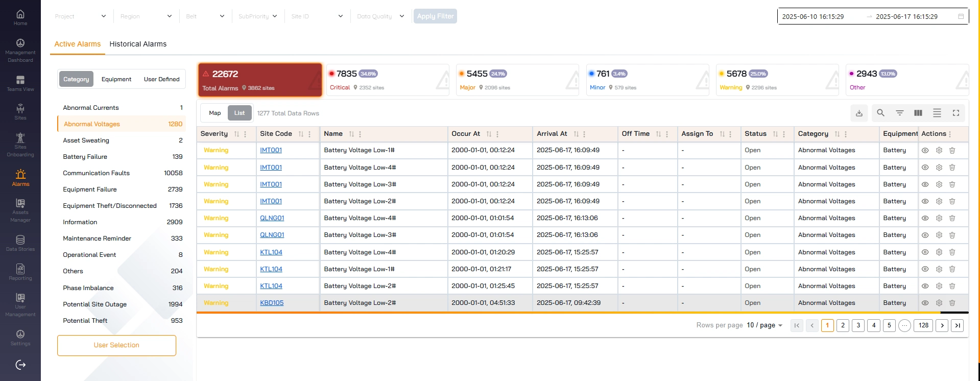
Task: Open the table search tool
Action: tap(880, 113)
